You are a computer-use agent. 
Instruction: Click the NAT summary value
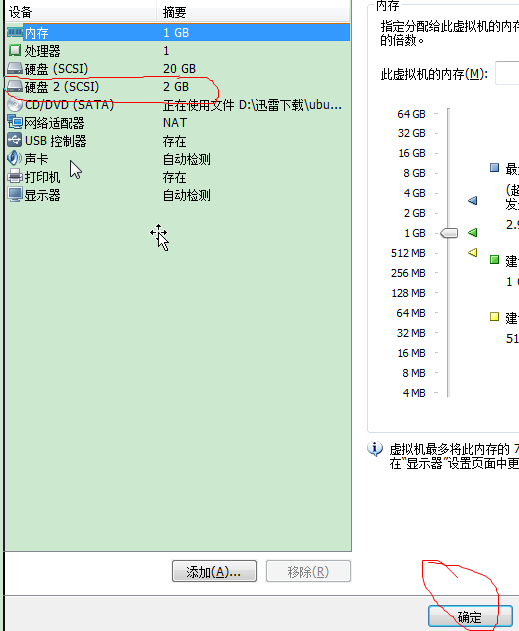pos(175,122)
